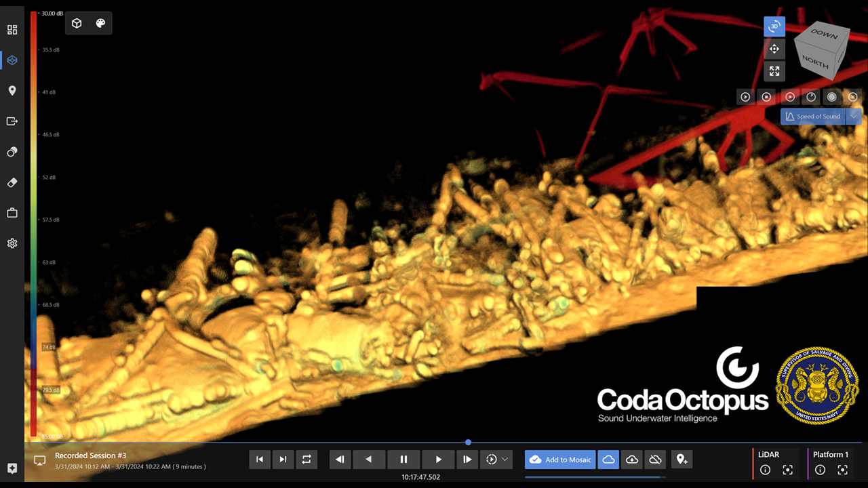The height and width of the screenshot is (488, 868).
Task: Click the circular timer icon in viewport
Action: tap(811, 97)
